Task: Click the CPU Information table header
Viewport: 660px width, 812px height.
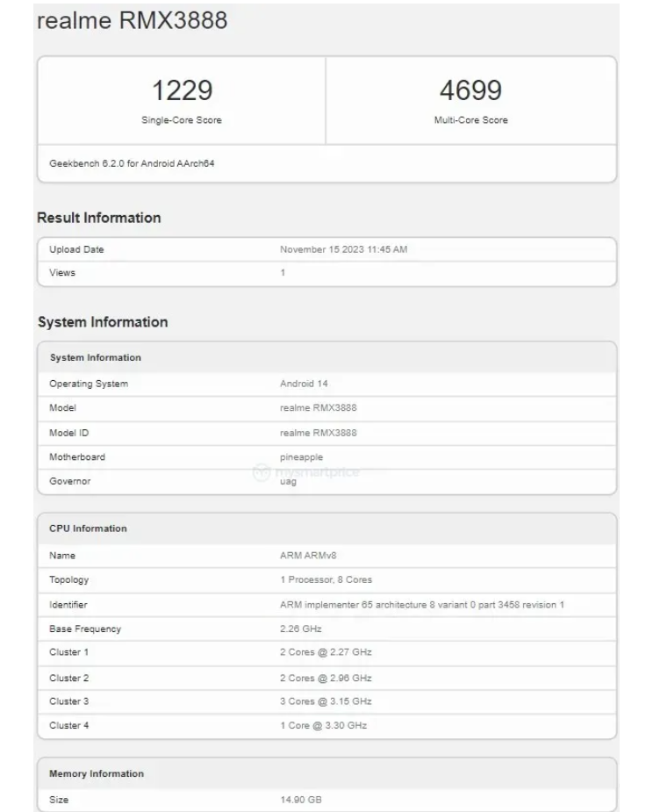Action: [88, 528]
